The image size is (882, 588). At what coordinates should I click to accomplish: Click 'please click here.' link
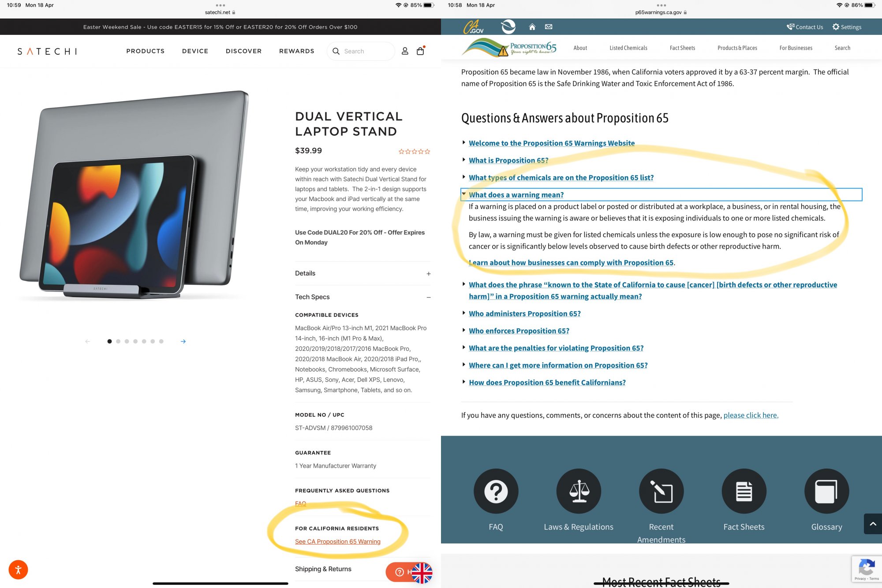pos(751,415)
